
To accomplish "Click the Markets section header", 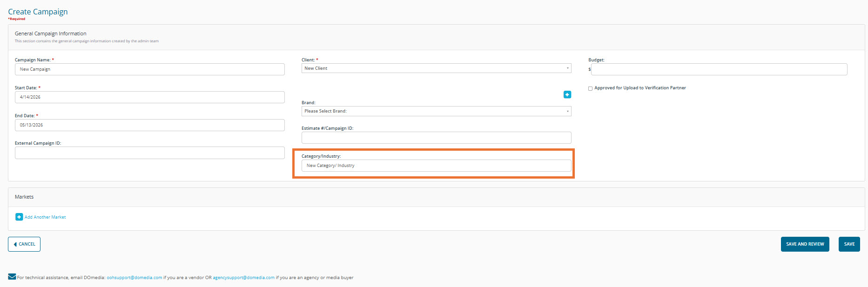I will (x=24, y=197).
